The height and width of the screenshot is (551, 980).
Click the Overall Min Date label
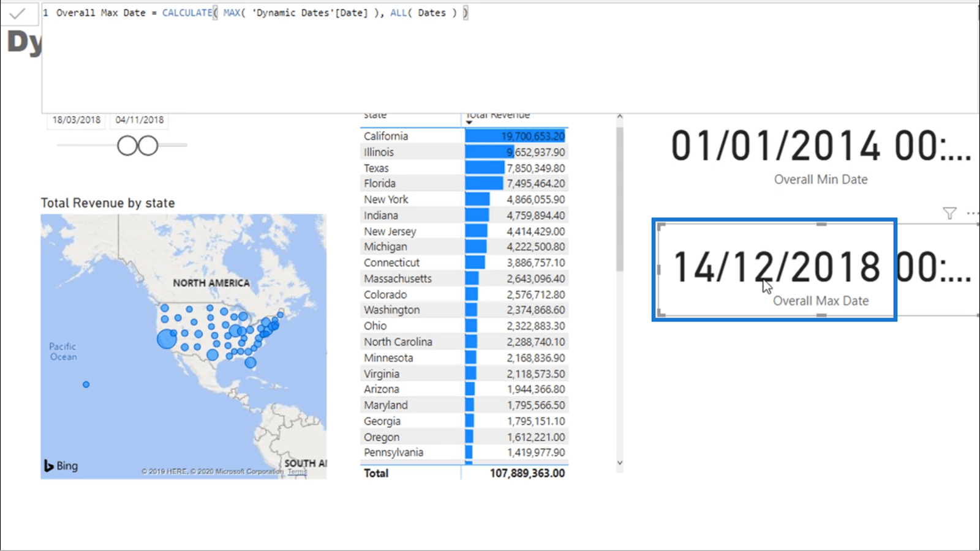coord(821,179)
